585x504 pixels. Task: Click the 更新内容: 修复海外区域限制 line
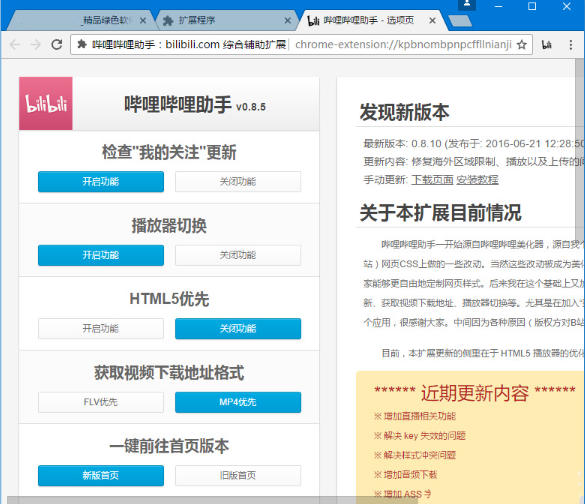point(474,162)
